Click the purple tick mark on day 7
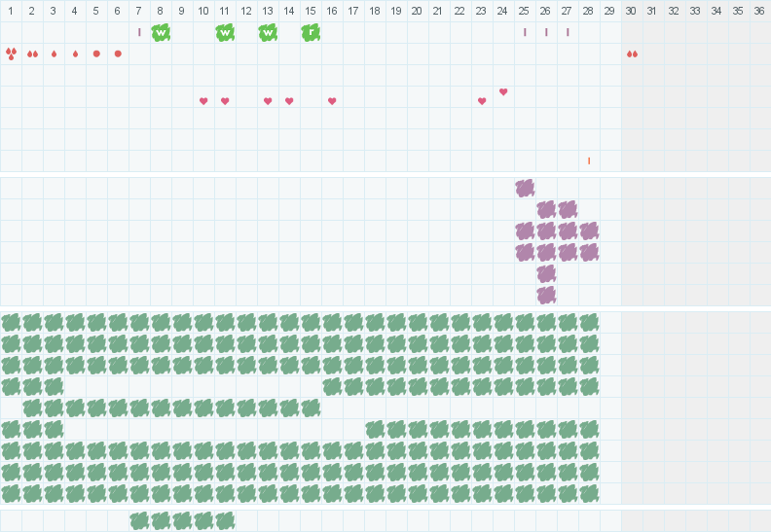Image resolution: width=771 pixels, height=532 pixels. tap(139, 32)
